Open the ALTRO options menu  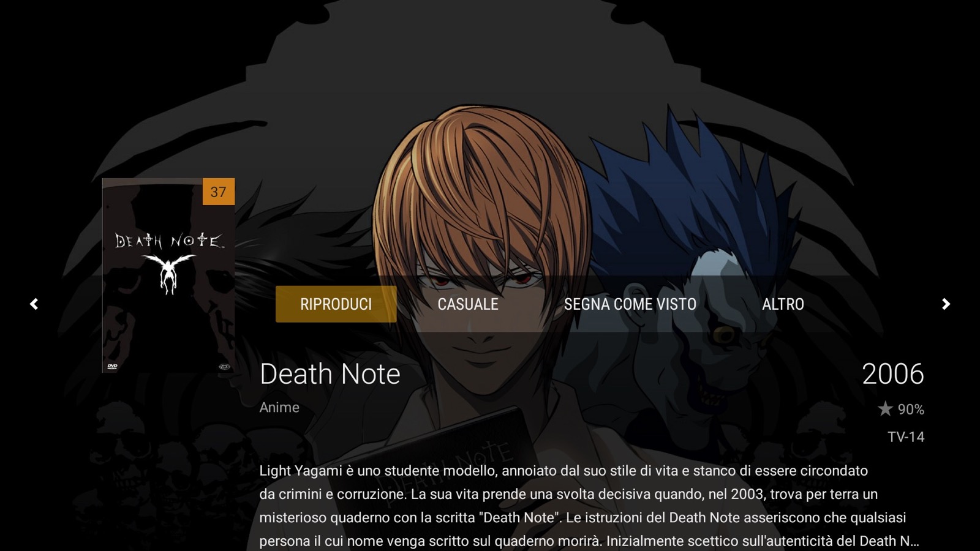click(783, 304)
